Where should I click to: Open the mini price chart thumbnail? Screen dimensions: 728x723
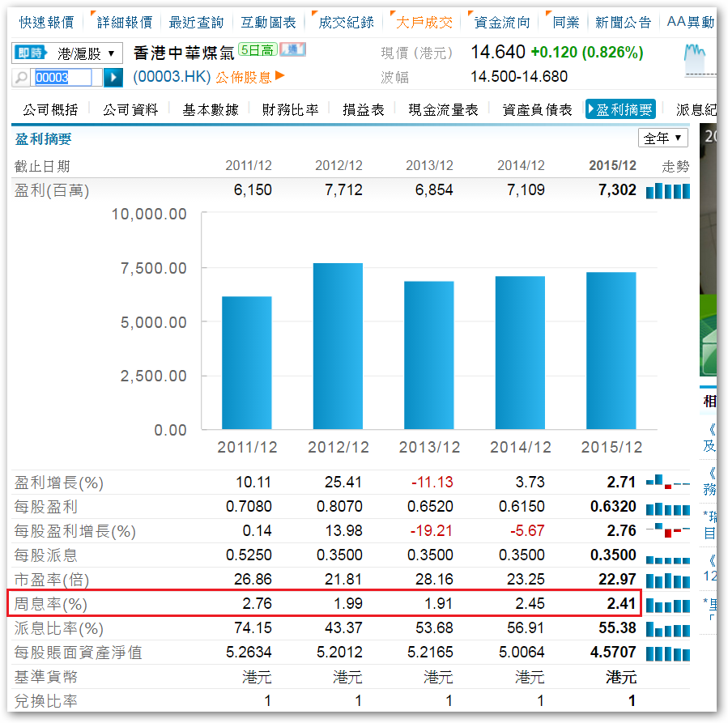click(x=699, y=59)
